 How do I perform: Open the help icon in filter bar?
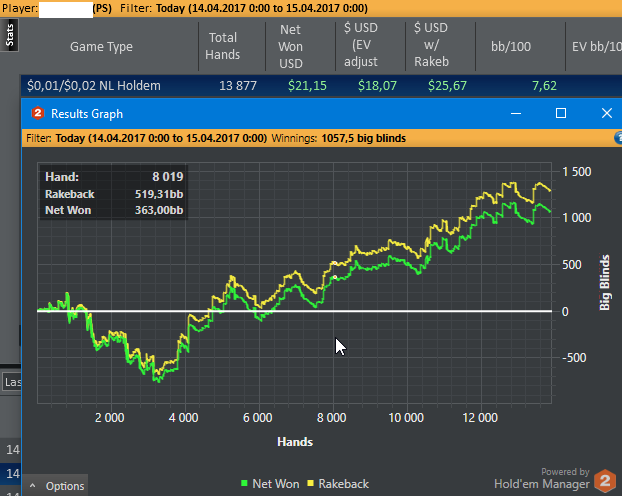point(618,138)
